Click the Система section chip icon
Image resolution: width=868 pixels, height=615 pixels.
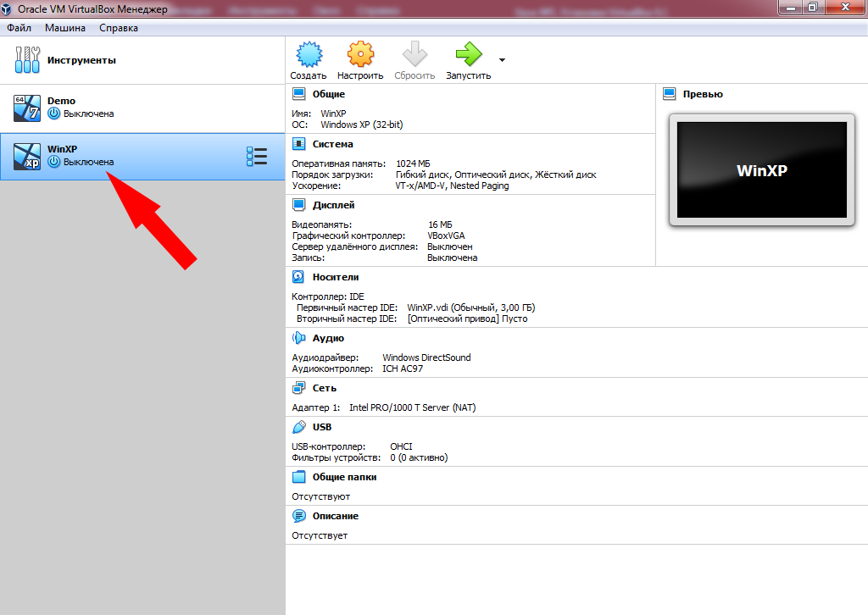(x=299, y=144)
